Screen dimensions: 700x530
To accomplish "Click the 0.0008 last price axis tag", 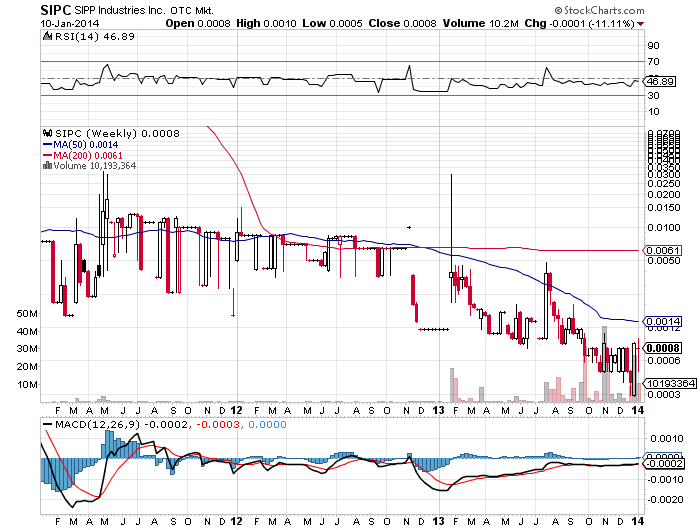I will click(x=661, y=348).
